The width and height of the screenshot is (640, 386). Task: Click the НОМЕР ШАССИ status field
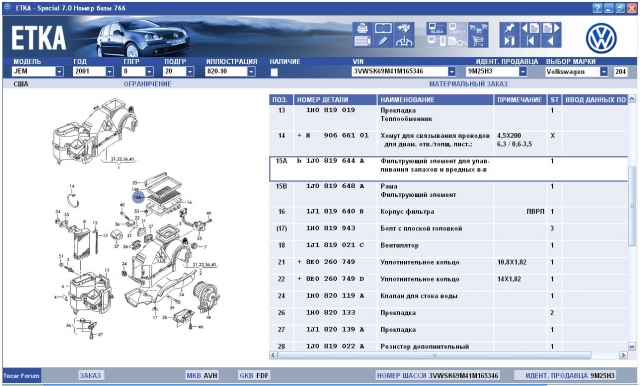tap(438, 375)
